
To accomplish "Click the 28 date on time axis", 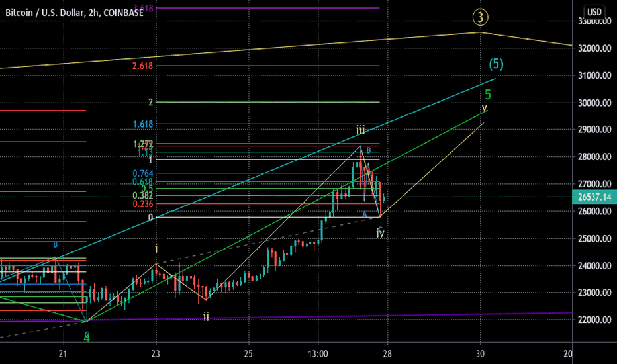I will point(387,354).
